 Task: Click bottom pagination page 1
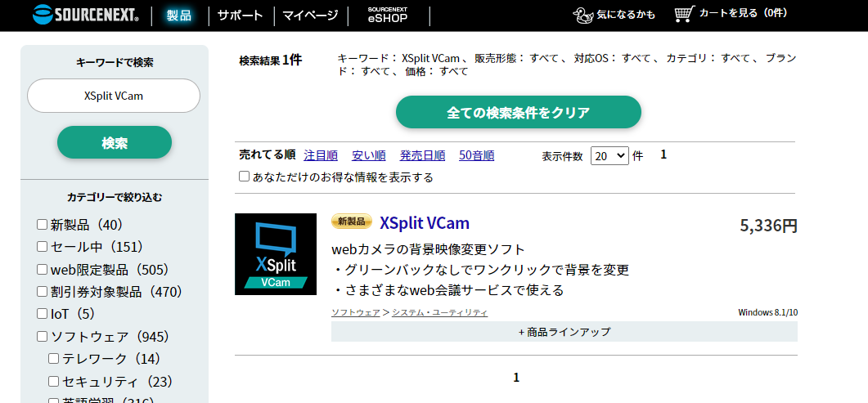click(516, 378)
